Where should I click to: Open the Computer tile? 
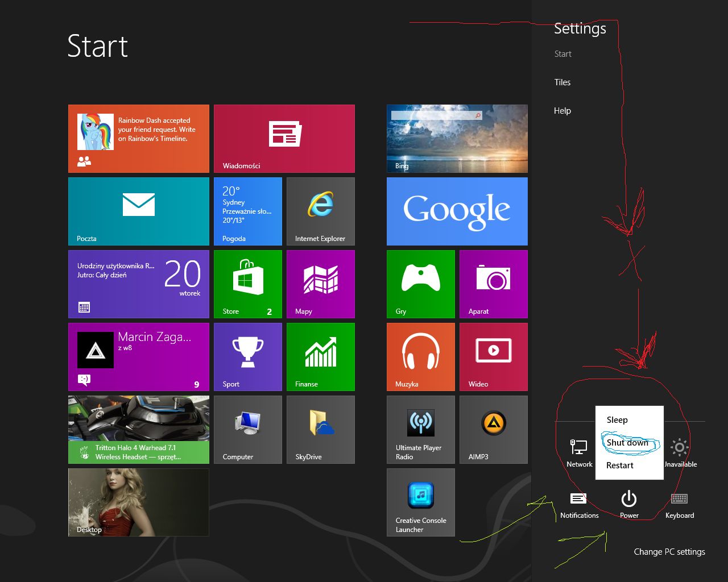click(248, 430)
